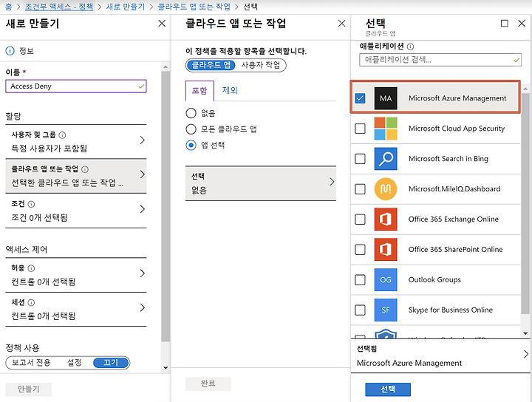Click the Office 365 Exchange Online icon
Image resolution: width=532 pixels, height=402 pixels.
386,219
